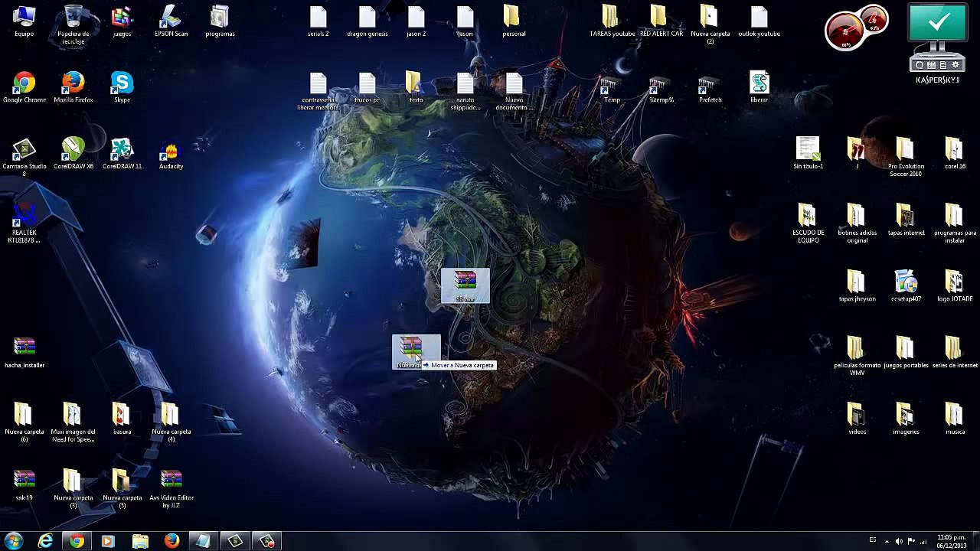The image size is (980, 551).
Task: Launch CorelDRAW X6 desktop shortcut
Action: [73, 153]
